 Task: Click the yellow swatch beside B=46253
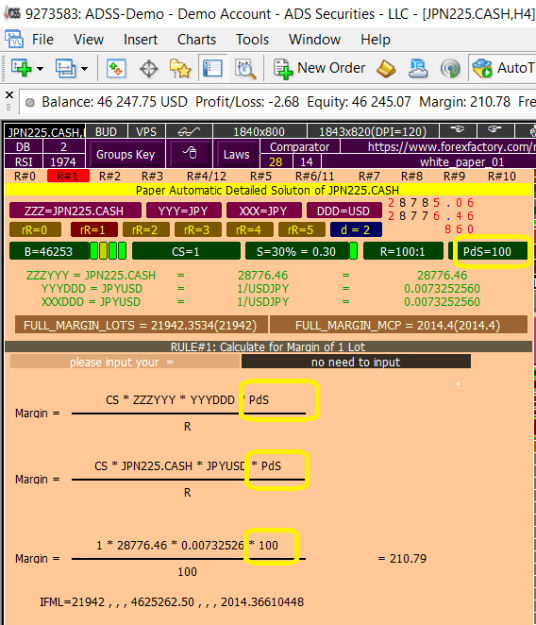click(x=103, y=252)
